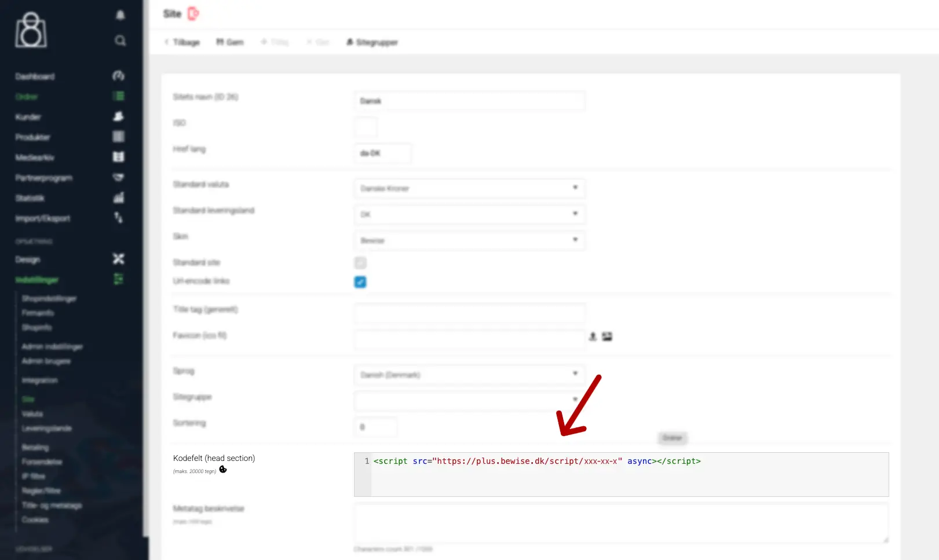Open the Standard valuta dropdown
Screen dimensions: 939x560
[470, 188]
